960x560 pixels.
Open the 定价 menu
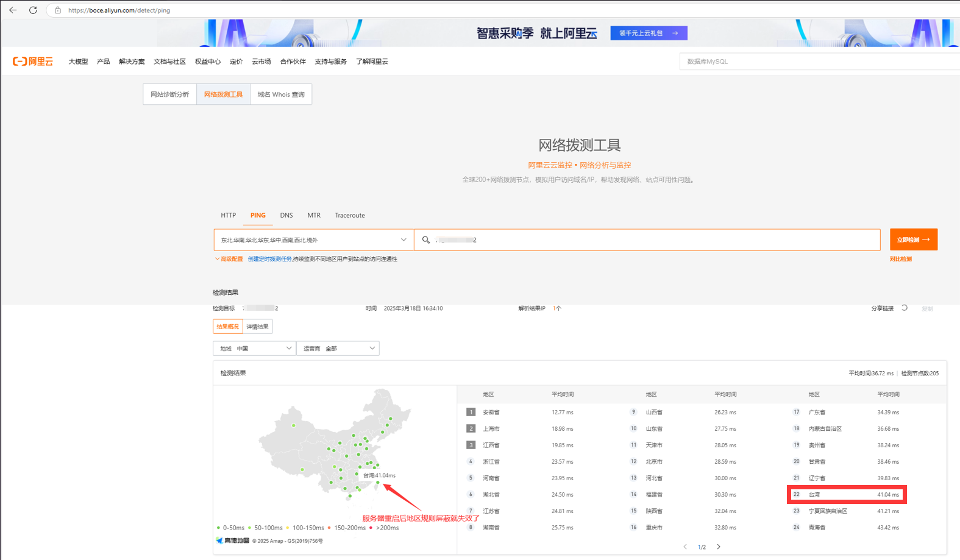click(x=236, y=62)
